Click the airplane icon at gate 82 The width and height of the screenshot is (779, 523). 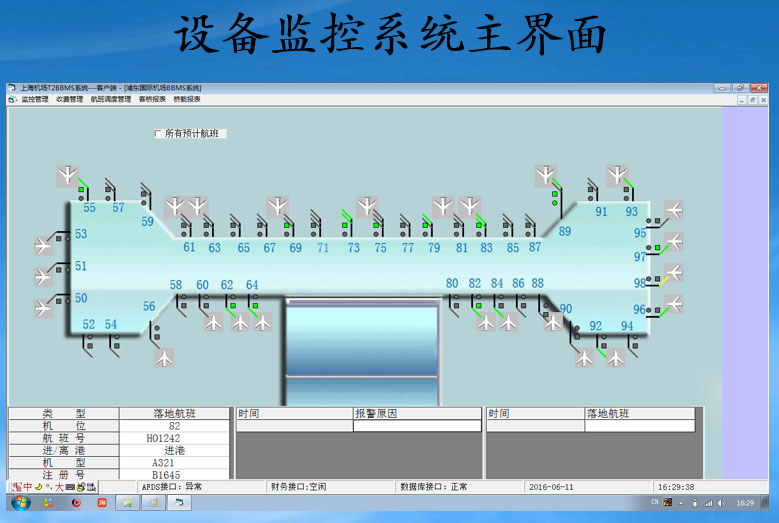(486, 322)
